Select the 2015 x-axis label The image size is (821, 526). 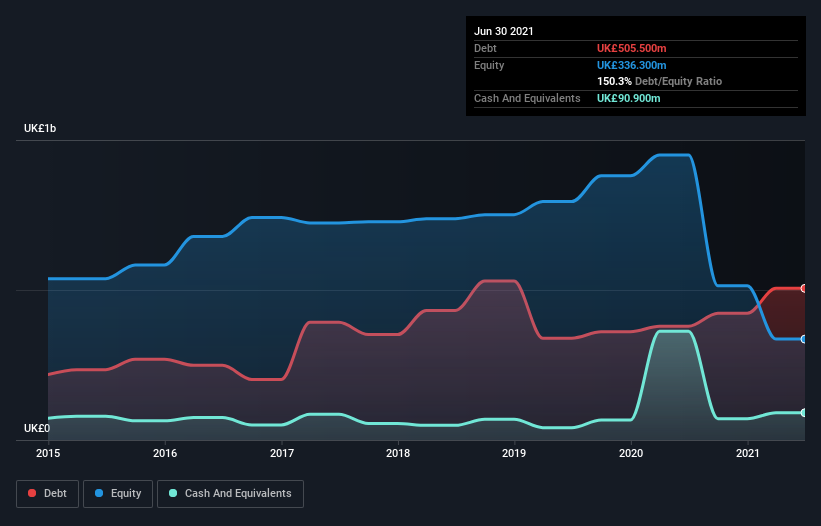coord(48,453)
